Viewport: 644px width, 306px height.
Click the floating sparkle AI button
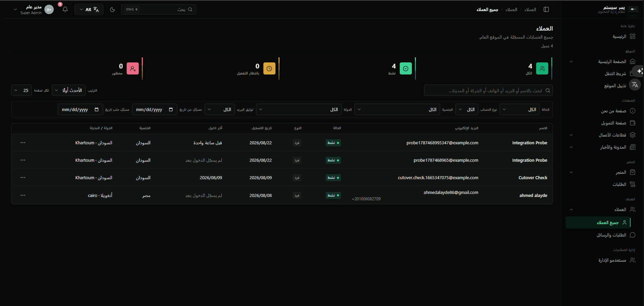tap(639, 71)
